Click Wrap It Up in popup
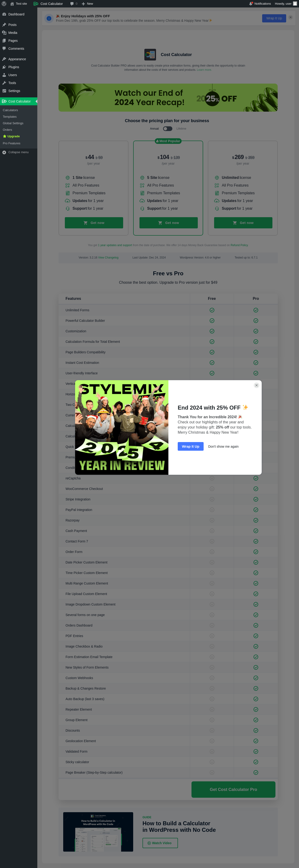 tap(191, 446)
